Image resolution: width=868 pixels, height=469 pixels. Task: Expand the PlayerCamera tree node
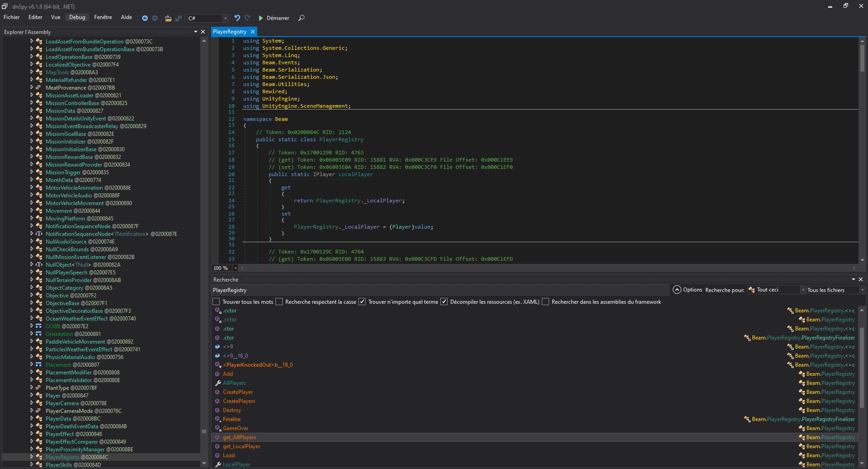tap(32, 403)
